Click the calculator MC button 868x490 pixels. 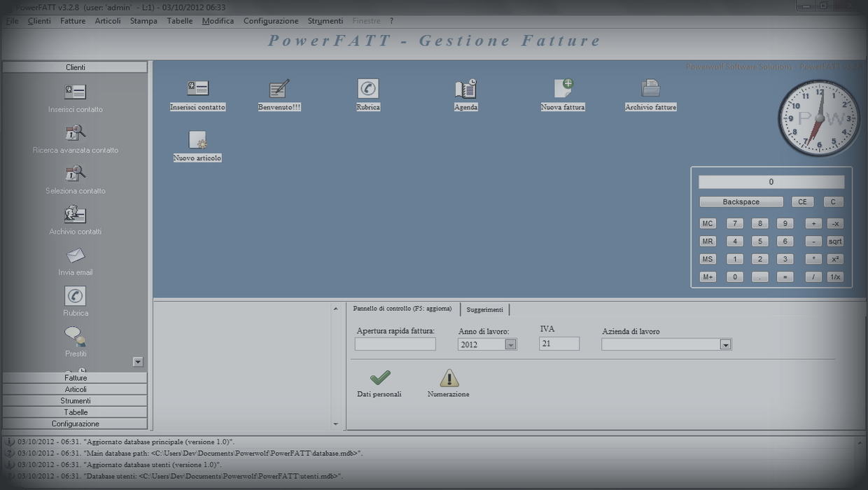[x=708, y=224]
